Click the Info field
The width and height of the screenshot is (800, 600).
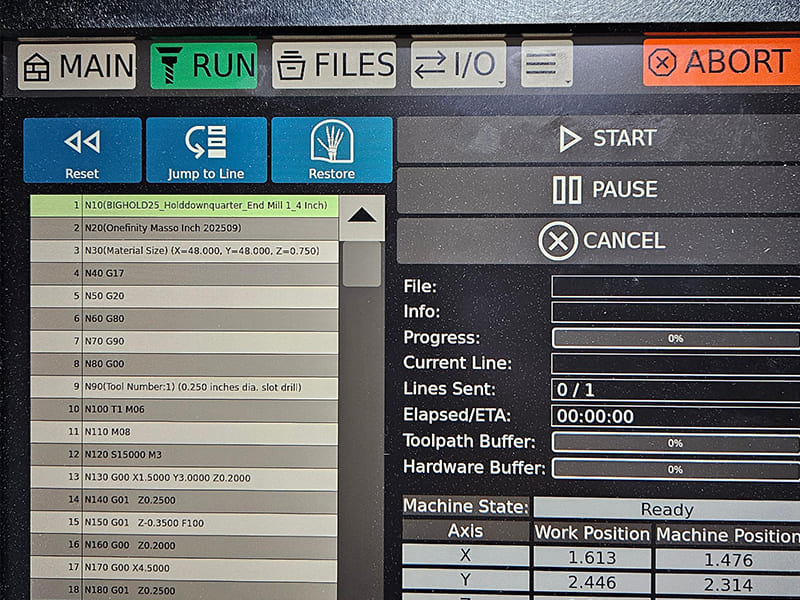point(676,312)
